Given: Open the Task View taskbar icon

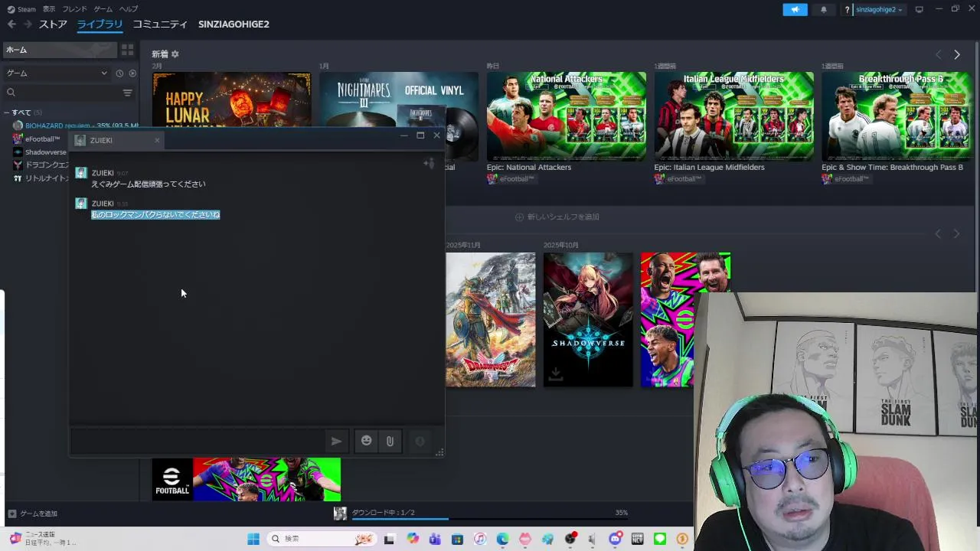Looking at the screenshot, I should (x=389, y=539).
